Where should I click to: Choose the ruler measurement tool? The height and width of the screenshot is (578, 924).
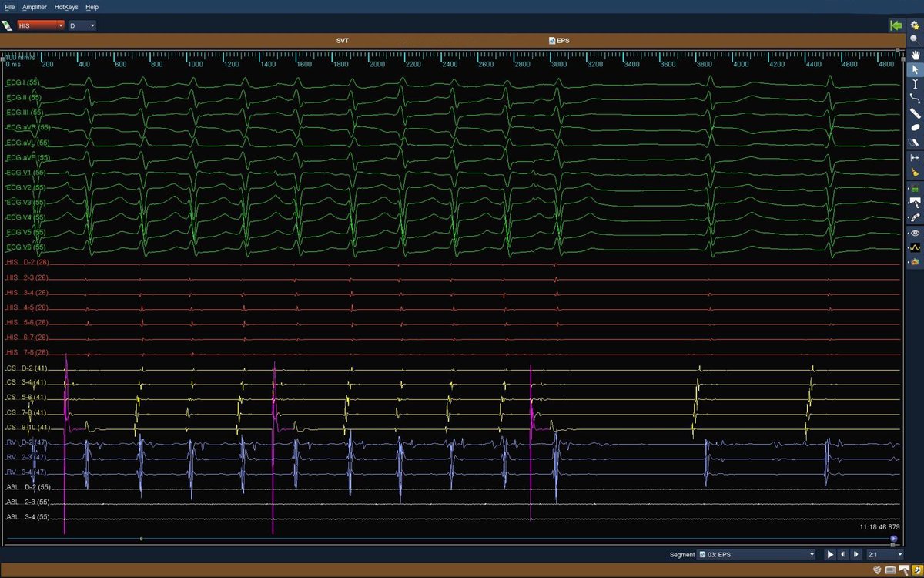click(915, 113)
